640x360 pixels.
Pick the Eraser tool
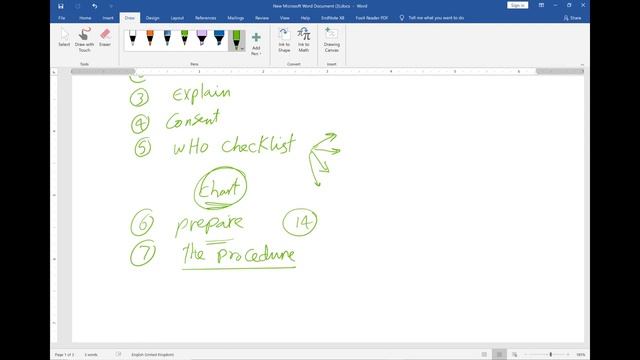[105, 38]
